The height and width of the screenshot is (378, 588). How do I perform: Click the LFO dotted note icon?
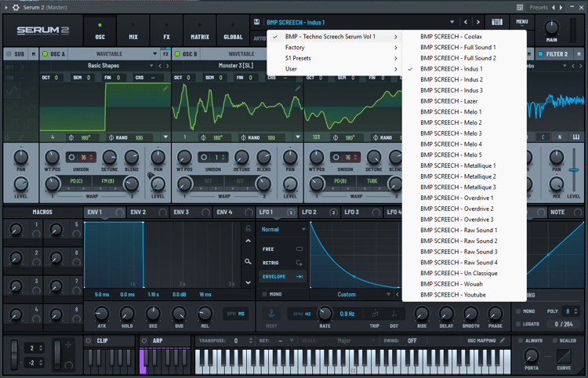click(394, 314)
